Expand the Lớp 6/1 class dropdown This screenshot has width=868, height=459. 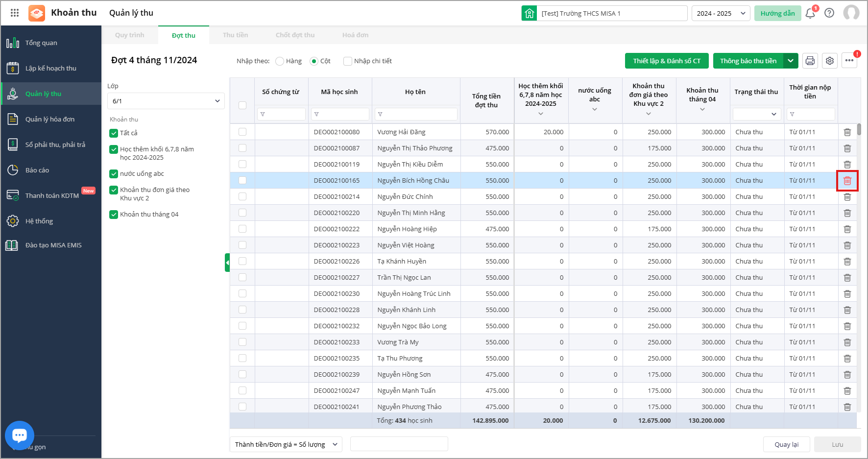tap(166, 101)
